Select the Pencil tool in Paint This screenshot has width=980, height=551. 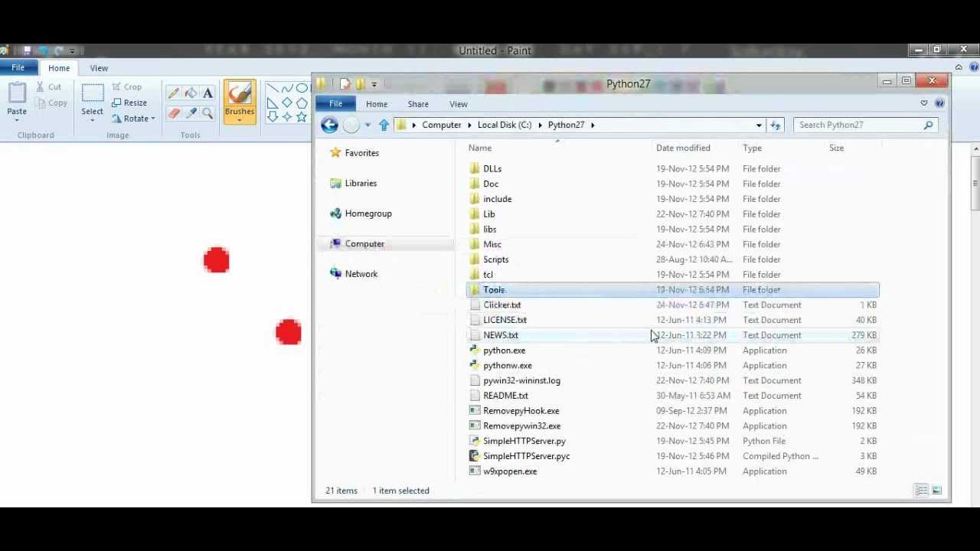click(x=174, y=93)
